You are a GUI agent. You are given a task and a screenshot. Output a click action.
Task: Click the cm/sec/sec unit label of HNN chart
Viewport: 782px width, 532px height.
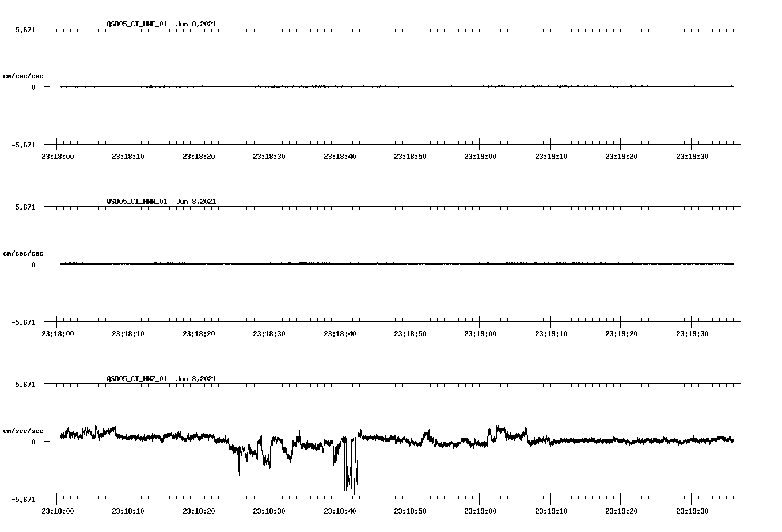click(x=23, y=253)
